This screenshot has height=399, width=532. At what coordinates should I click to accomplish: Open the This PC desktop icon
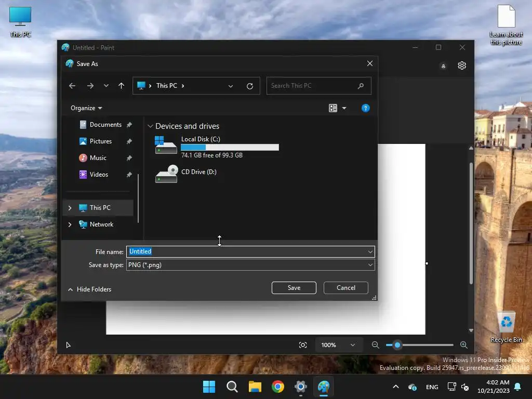pyautogui.click(x=20, y=22)
